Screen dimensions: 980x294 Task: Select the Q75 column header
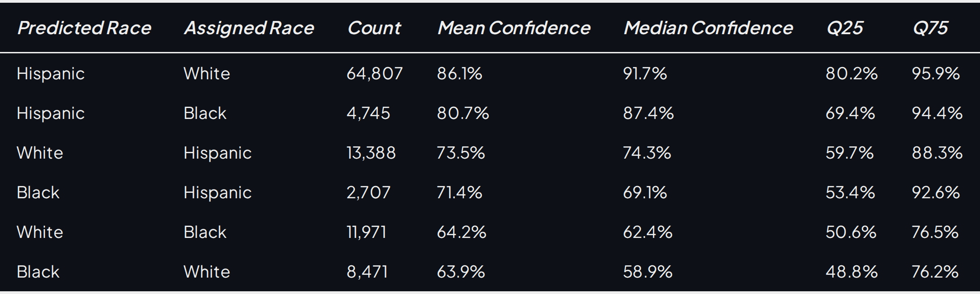pyautogui.click(x=930, y=28)
